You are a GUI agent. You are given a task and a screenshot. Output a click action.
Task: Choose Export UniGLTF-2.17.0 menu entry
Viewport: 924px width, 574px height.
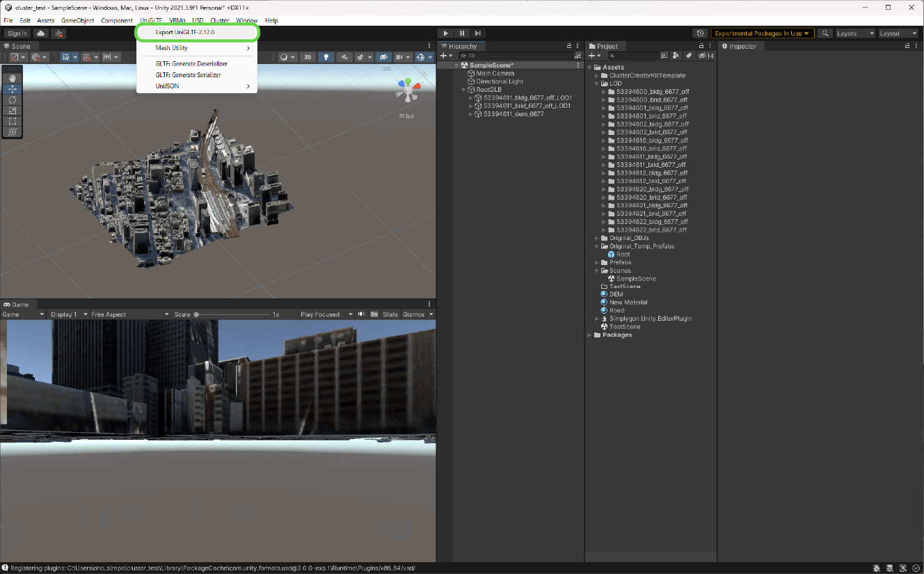click(x=198, y=33)
